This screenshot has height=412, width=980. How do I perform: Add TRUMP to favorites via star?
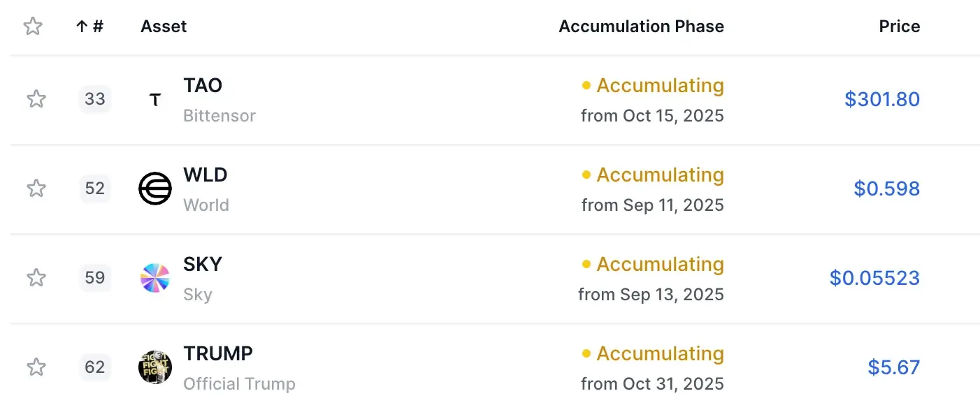(x=36, y=367)
